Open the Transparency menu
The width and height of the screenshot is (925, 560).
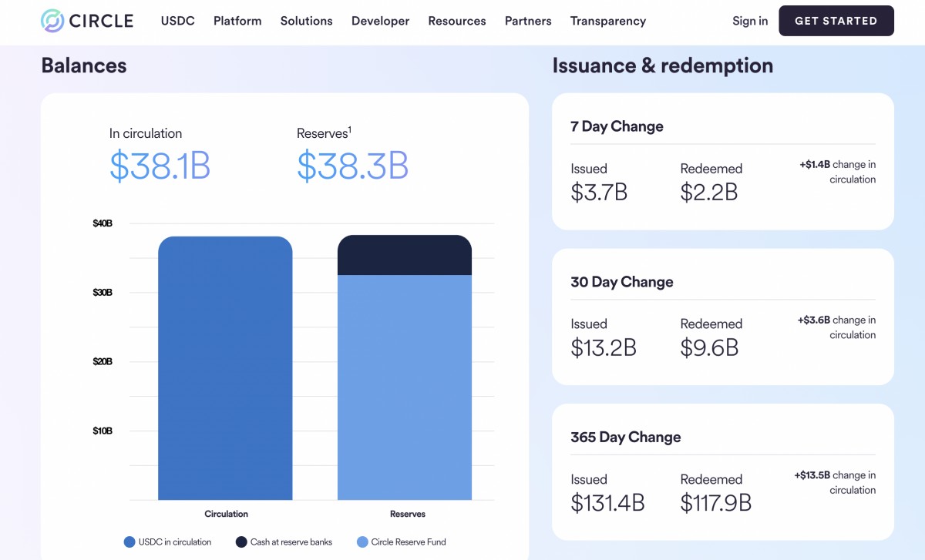pyautogui.click(x=608, y=21)
